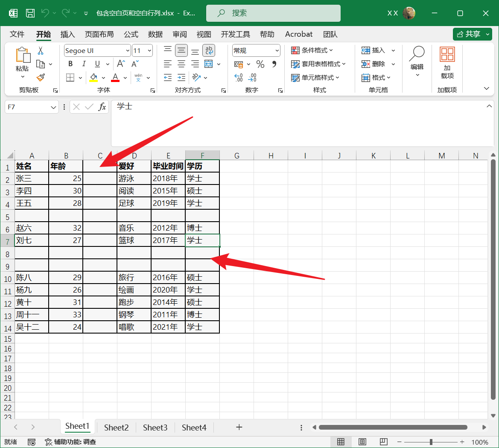This screenshot has width=499, height=448.
Task: Toggle bold formatting
Action: pos(70,64)
